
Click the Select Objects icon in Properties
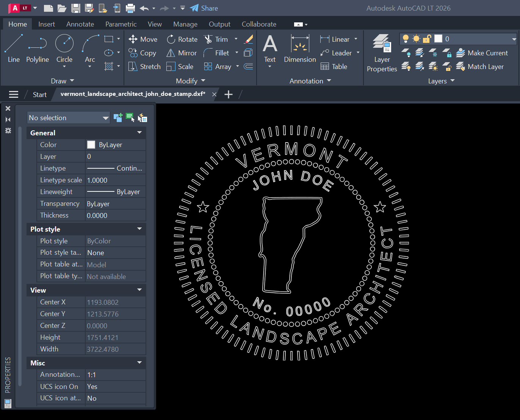click(130, 118)
